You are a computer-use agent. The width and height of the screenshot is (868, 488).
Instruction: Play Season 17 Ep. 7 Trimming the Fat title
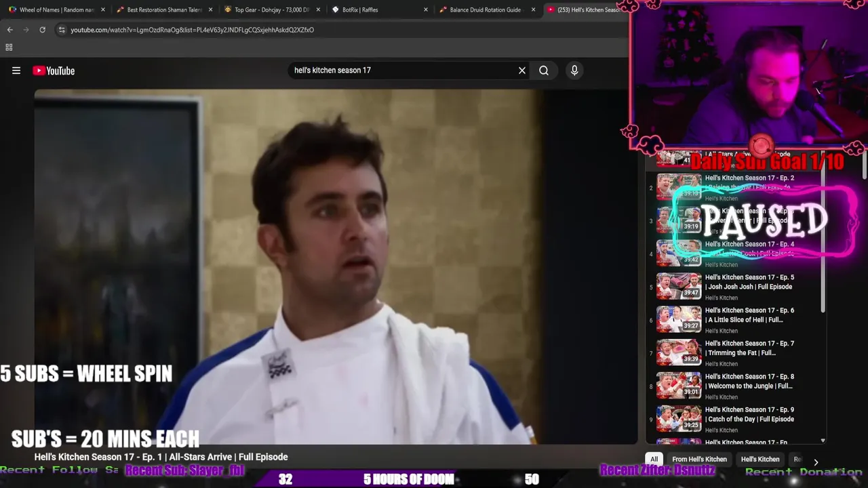click(x=749, y=348)
